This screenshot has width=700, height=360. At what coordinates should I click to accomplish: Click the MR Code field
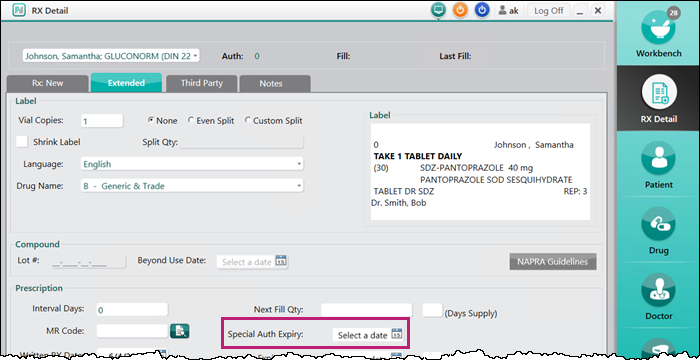(132, 331)
